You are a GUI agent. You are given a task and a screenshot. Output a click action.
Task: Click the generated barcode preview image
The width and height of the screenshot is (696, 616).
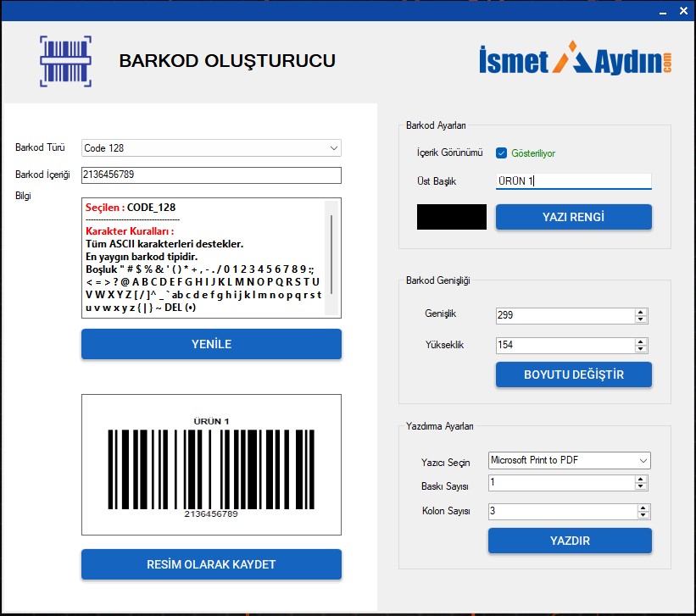[x=211, y=464]
